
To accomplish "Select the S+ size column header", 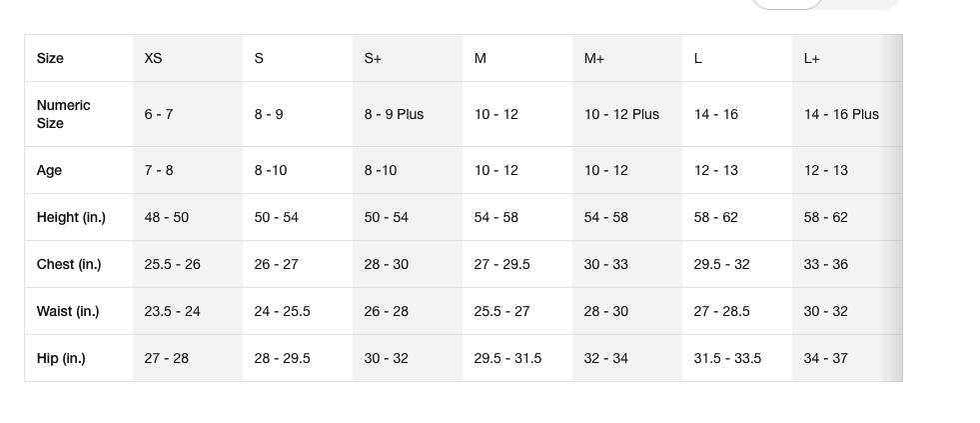I will (x=374, y=58).
